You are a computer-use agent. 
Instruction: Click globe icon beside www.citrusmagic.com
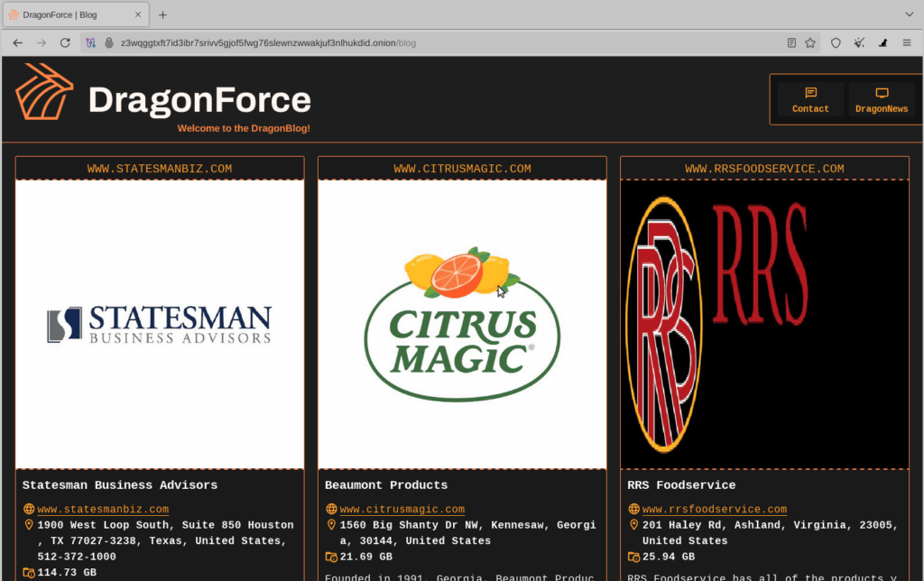(x=331, y=509)
